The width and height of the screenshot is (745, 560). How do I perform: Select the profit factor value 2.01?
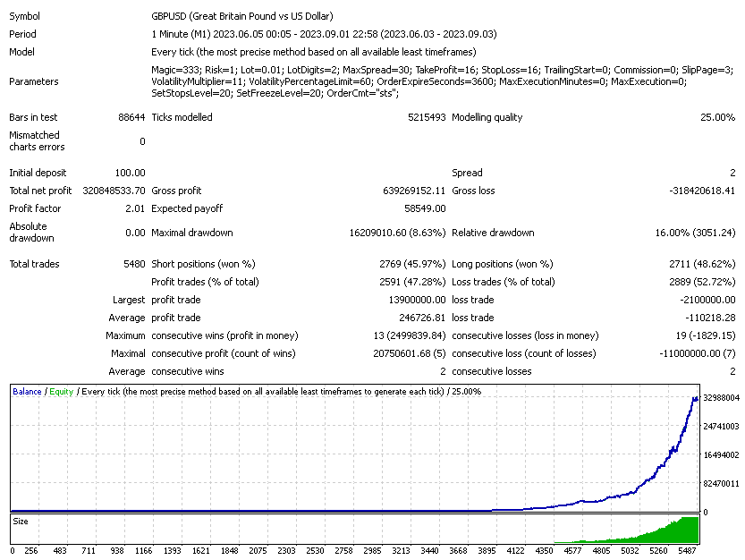point(135,208)
